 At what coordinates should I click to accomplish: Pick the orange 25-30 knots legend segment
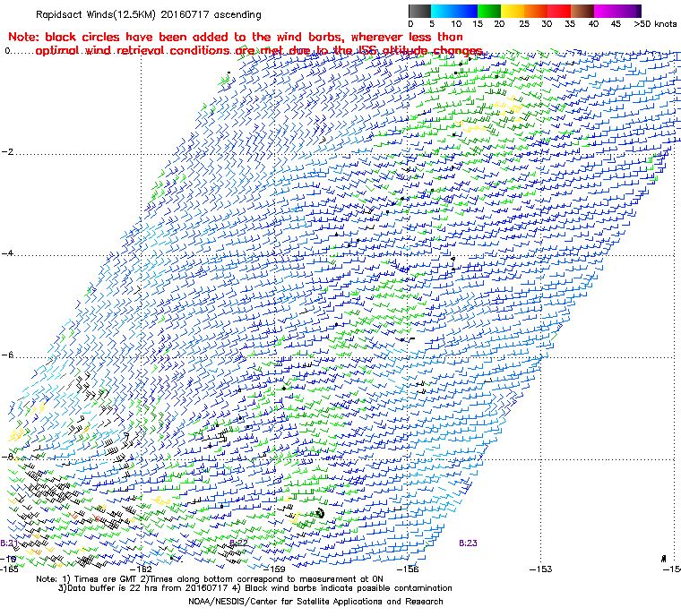536,11
